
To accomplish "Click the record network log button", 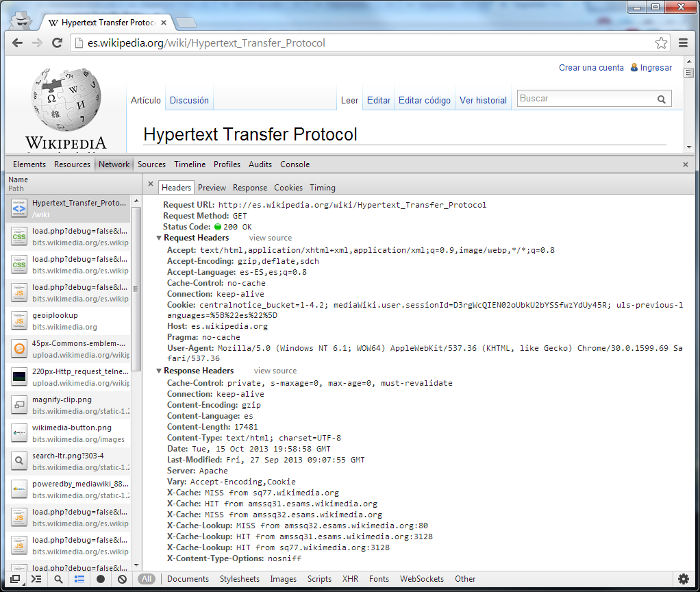I will pos(101,579).
